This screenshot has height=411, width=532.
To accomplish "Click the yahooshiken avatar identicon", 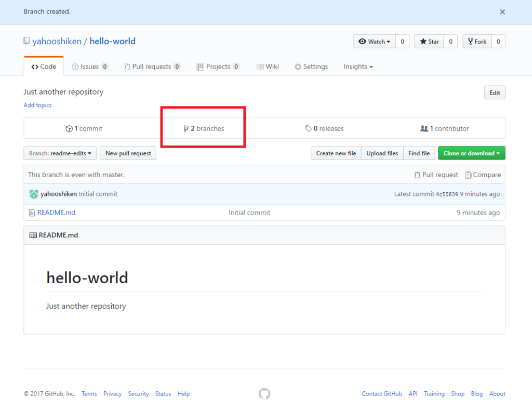I will 34,194.
